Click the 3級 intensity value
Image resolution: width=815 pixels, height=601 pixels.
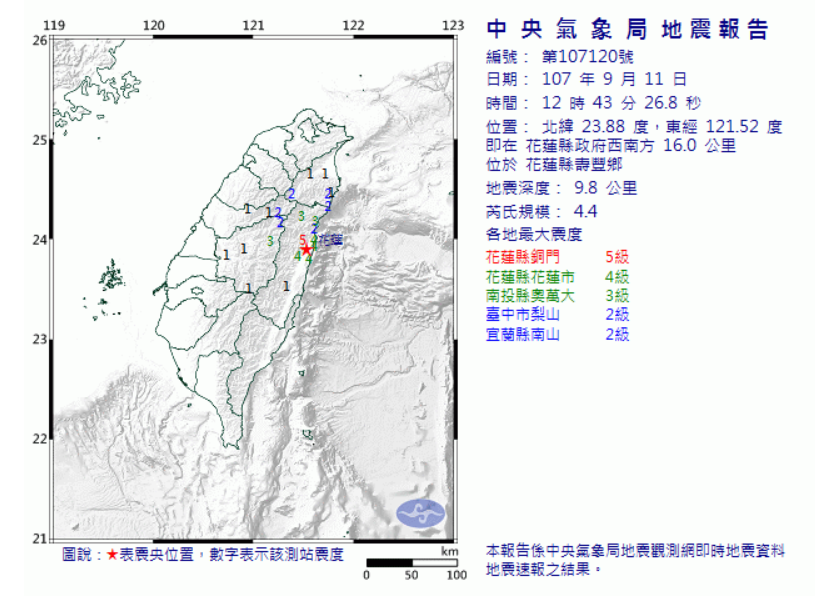pos(617,295)
